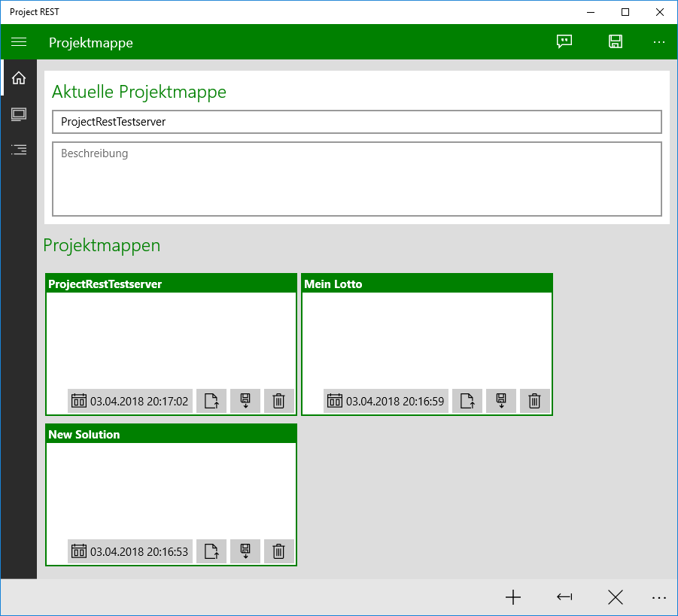The image size is (678, 616).
Task: Delete the New Solution project
Action: click(x=279, y=551)
